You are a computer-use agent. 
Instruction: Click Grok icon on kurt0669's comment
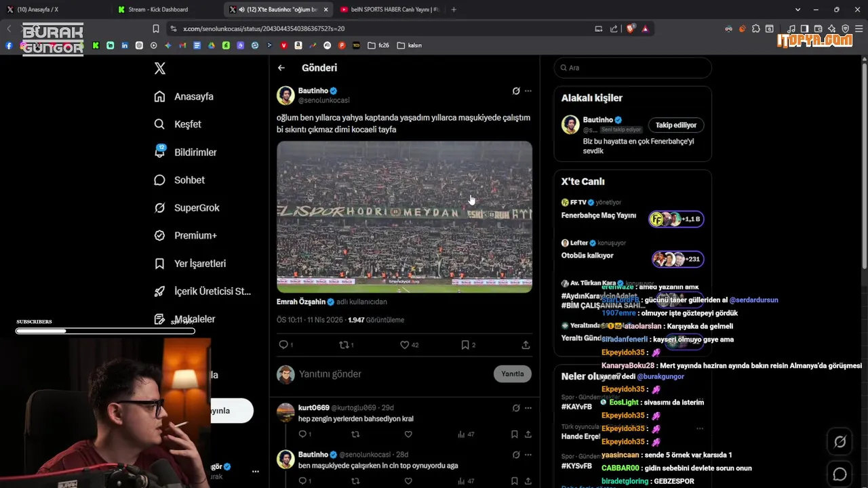click(516, 408)
